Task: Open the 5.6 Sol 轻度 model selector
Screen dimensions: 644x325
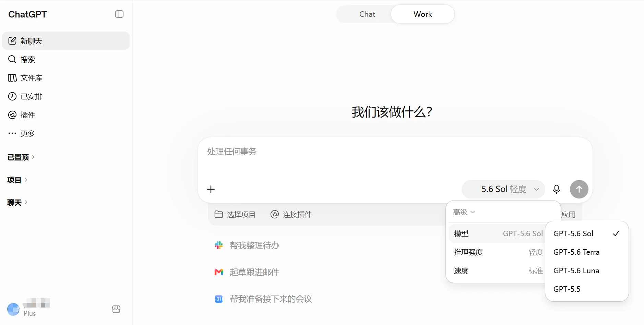Action: (x=503, y=189)
